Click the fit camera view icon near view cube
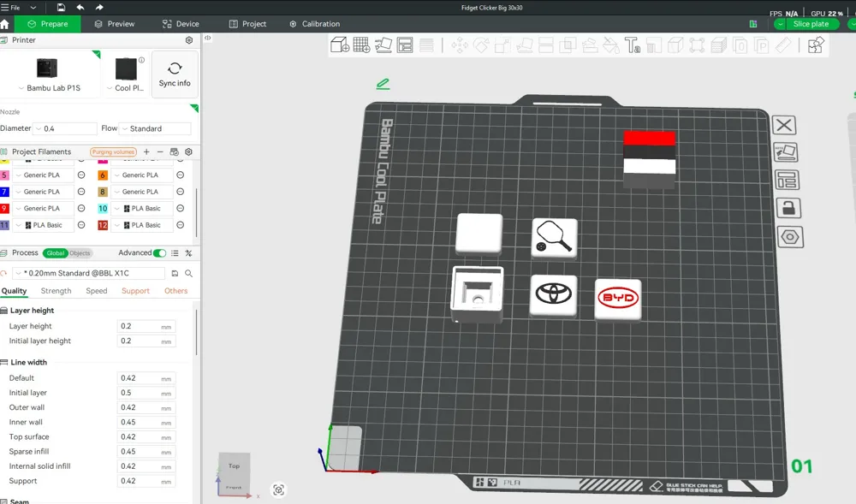Image resolution: width=856 pixels, height=504 pixels. tap(278, 489)
